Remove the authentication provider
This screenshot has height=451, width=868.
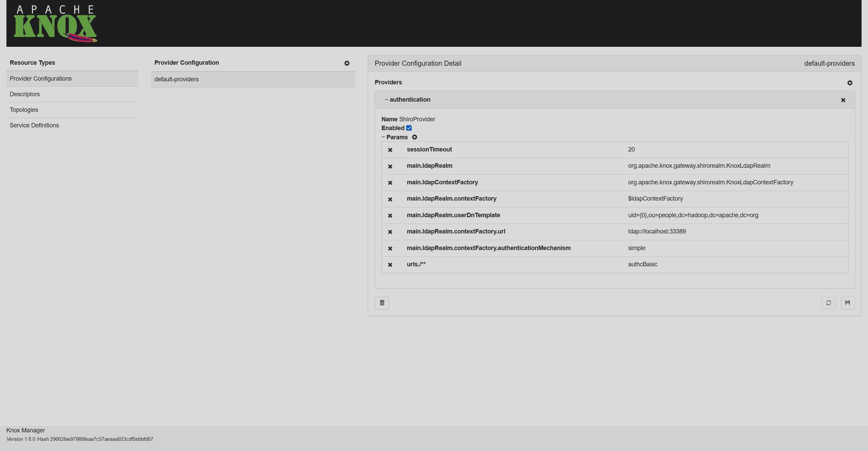click(843, 100)
